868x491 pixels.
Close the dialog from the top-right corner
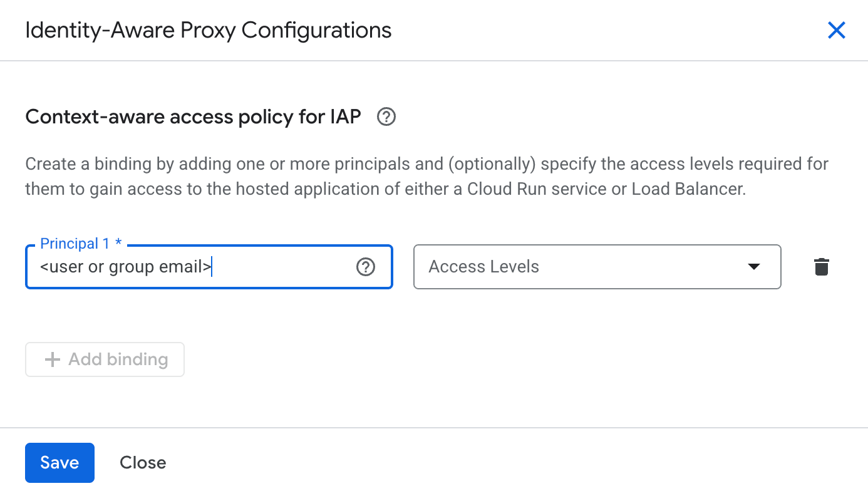tap(837, 29)
